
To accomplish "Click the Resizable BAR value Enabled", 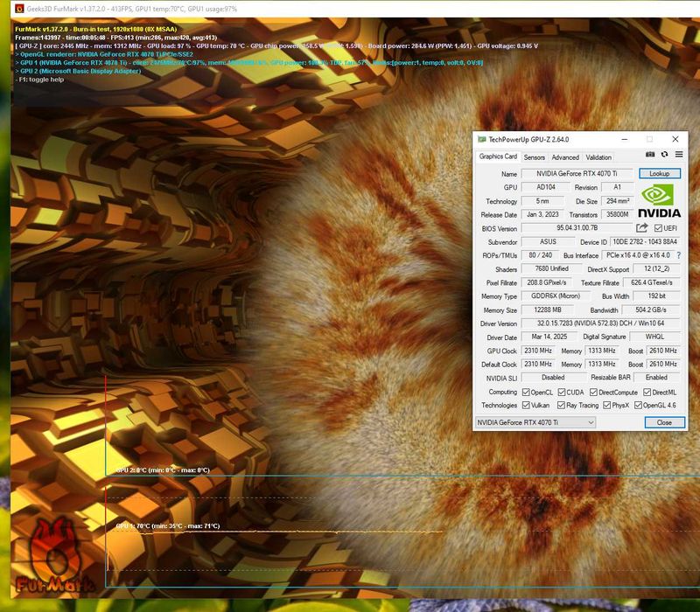I will (656, 378).
